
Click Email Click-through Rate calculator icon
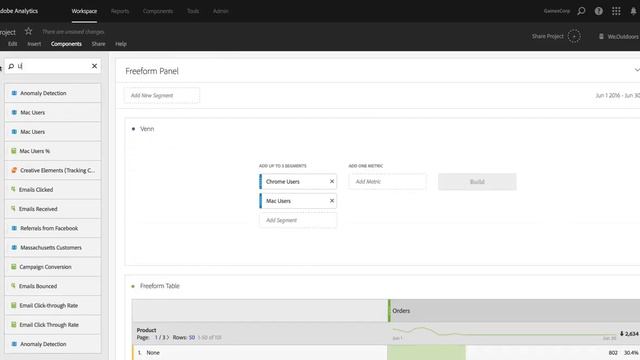(x=13, y=305)
